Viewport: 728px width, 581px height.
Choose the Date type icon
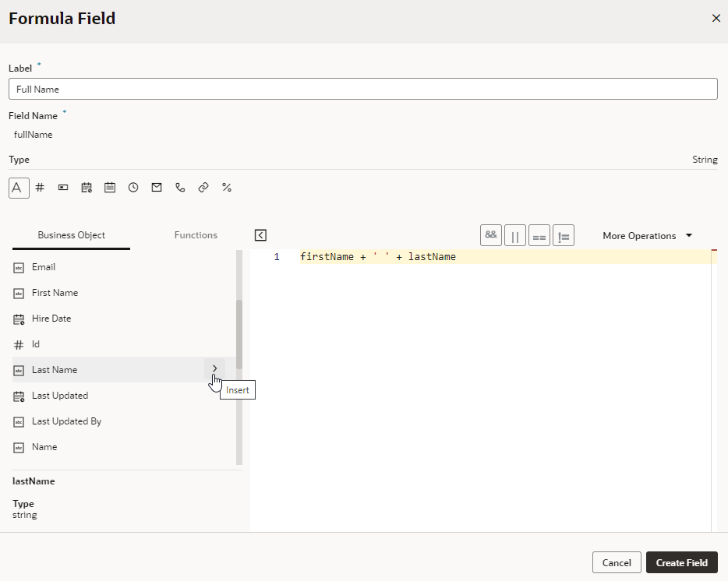click(x=110, y=187)
